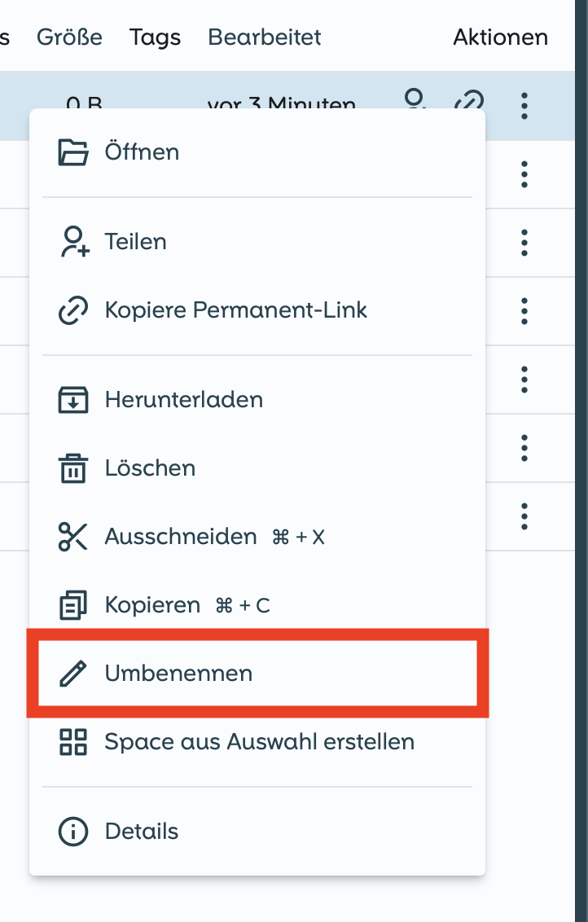Click the Teilen person-plus icon
The width and height of the screenshot is (588, 922).
(73, 242)
